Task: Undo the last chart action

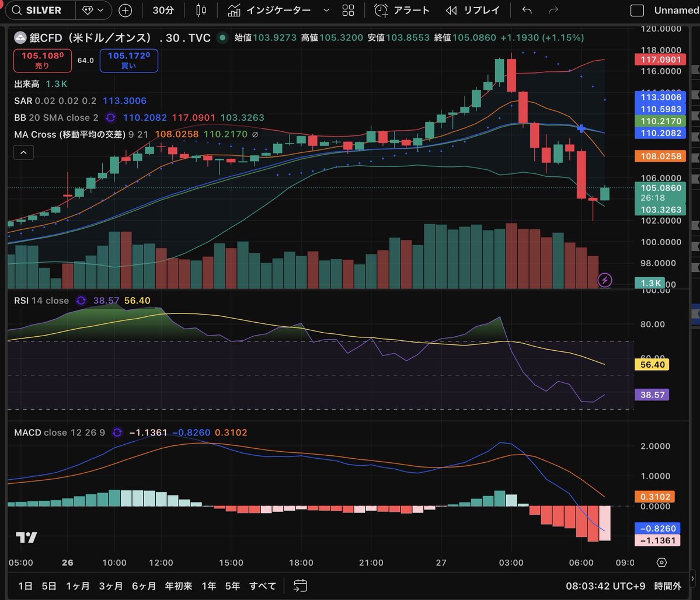Action: click(527, 11)
